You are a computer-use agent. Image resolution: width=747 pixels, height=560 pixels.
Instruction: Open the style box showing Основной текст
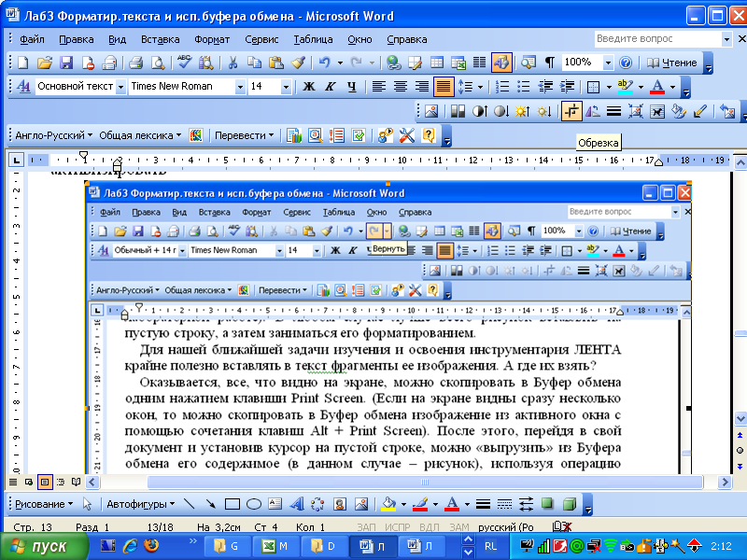tap(80, 86)
